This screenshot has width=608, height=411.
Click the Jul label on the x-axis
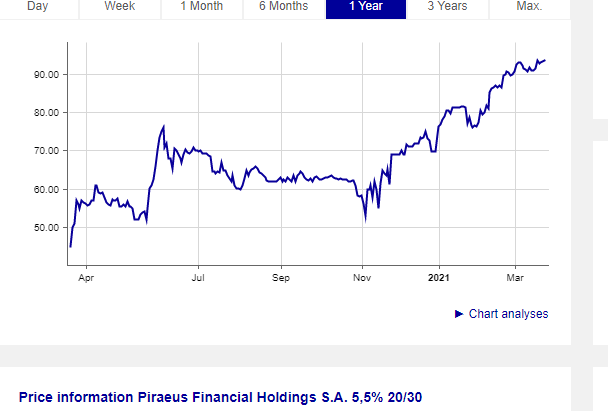coord(198,277)
